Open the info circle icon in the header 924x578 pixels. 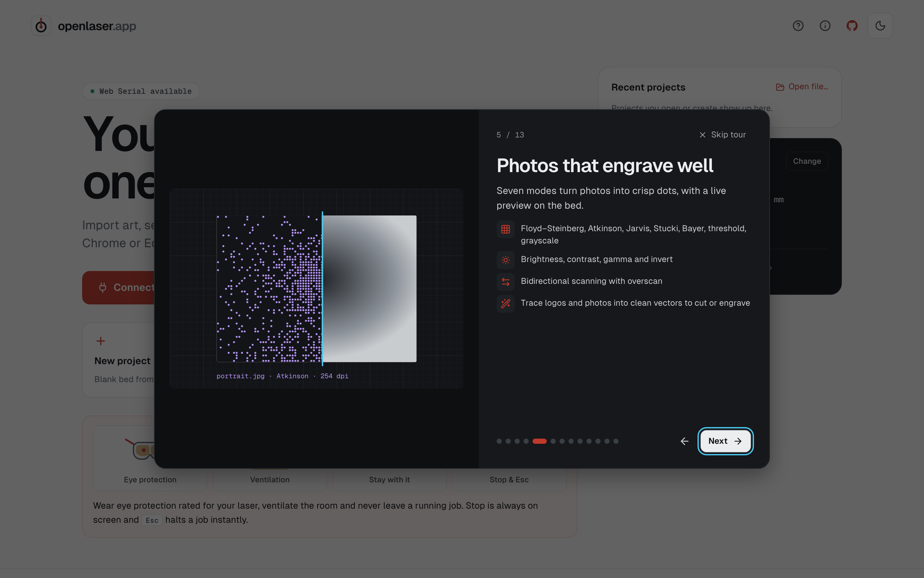[825, 26]
